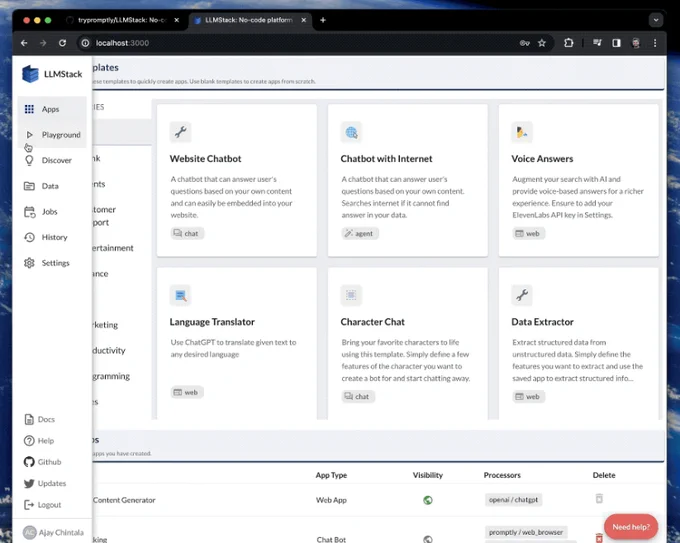Click the Voice Answers template icon
The image size is (680, 543).
pos(522,132)
